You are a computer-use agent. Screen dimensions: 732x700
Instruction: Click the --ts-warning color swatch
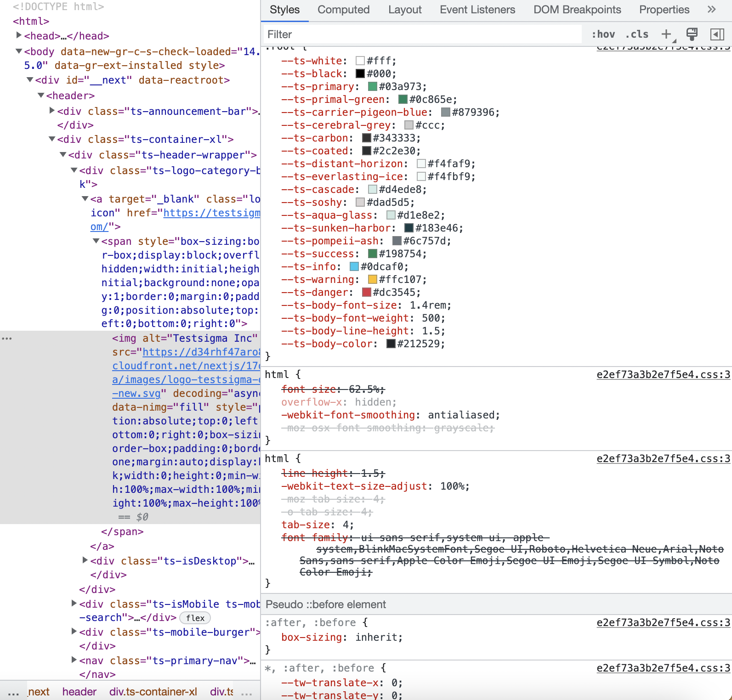tap(373, 279)
